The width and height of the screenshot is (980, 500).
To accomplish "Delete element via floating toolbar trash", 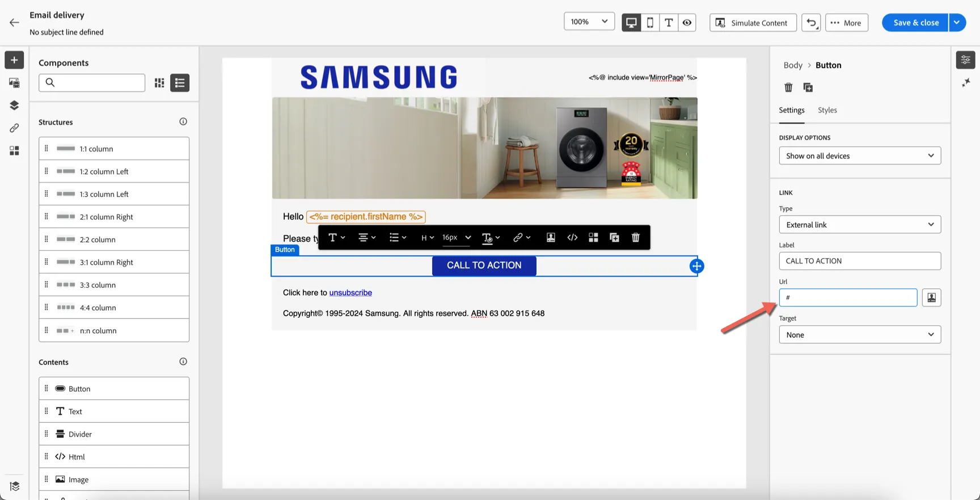I will tap(636, 238).
